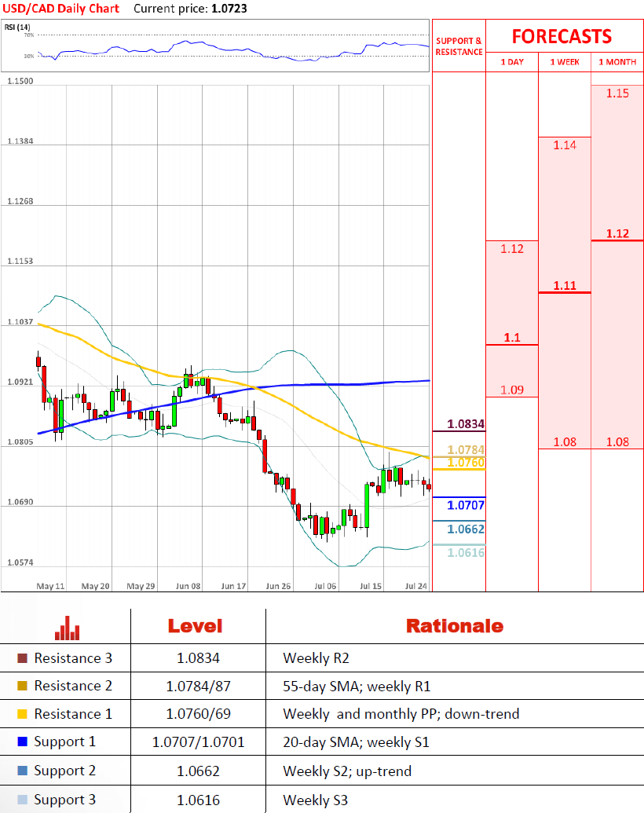The height and width of the screenshot is (813, 644).
Task: Click the 1.0784 level label beside chart
Action: (466, 449)
